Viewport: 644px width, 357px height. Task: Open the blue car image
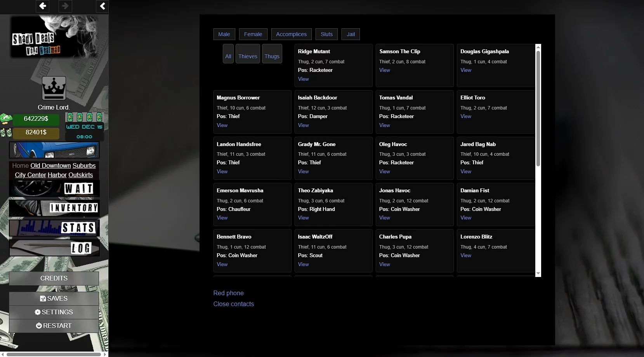[54, 150]
